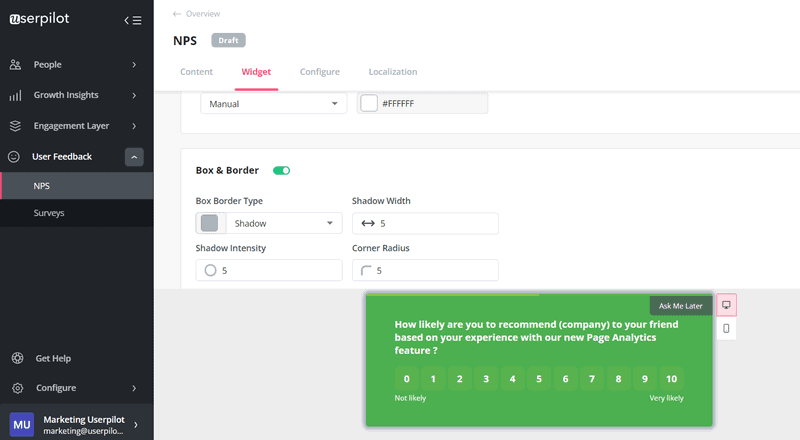Viewport: 800px width, 440px height.
Task: Click NPS score 4 button
Action: click(513, 379)
